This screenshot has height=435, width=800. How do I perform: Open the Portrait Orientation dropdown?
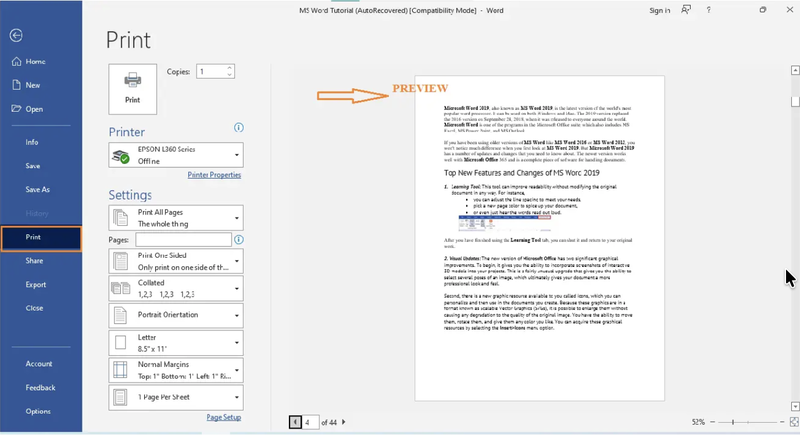tap(176, 315)
